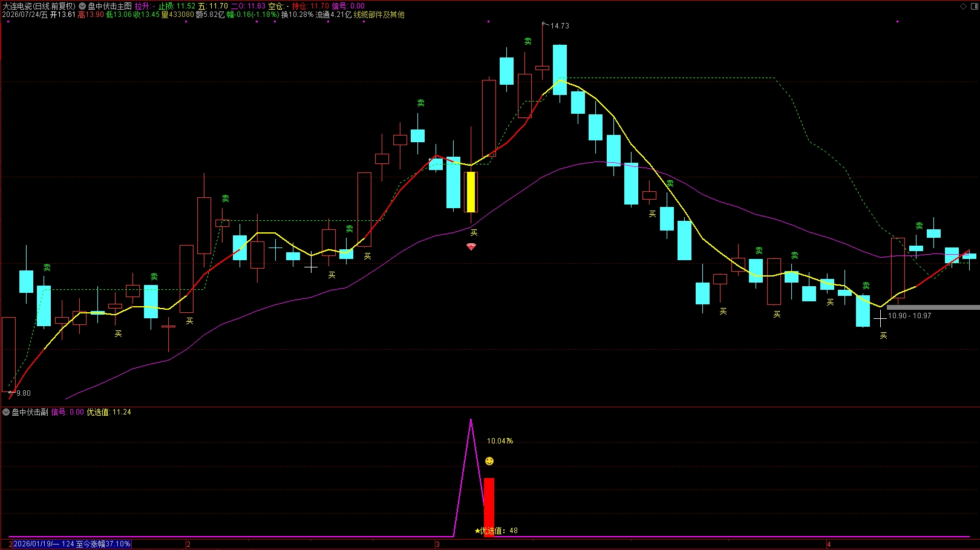Click month marker 3 on the time axis

click(437, 545)
